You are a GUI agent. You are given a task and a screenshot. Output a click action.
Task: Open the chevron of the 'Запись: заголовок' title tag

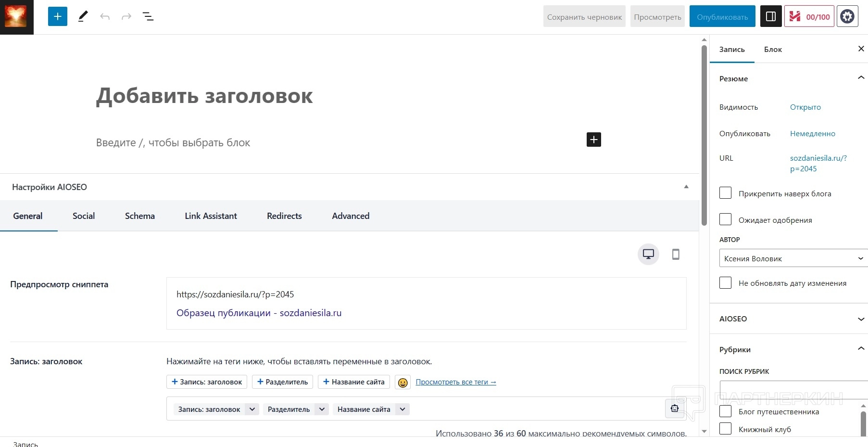click(252, 409)
